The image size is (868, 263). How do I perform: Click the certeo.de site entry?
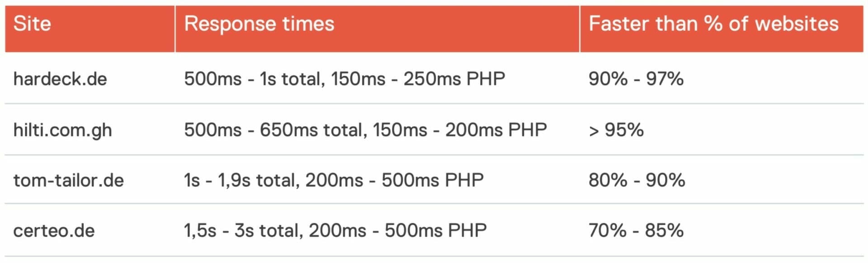[54, 231]
